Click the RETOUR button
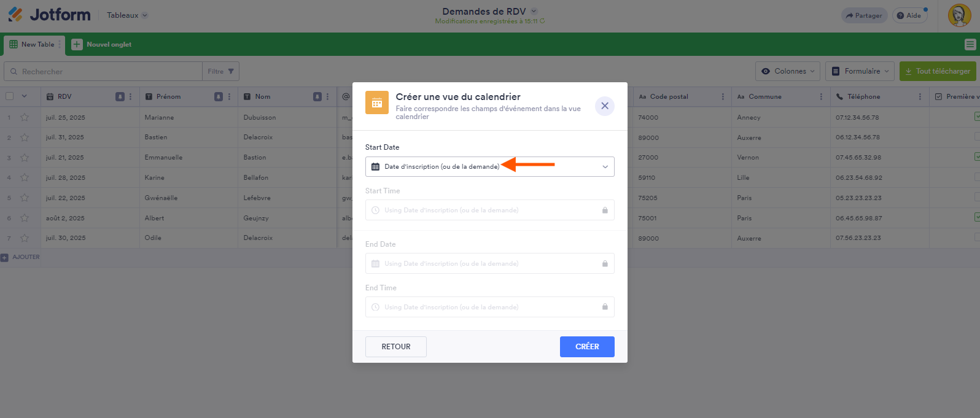This screenshot has width=980, height=418. pos(395,347)
